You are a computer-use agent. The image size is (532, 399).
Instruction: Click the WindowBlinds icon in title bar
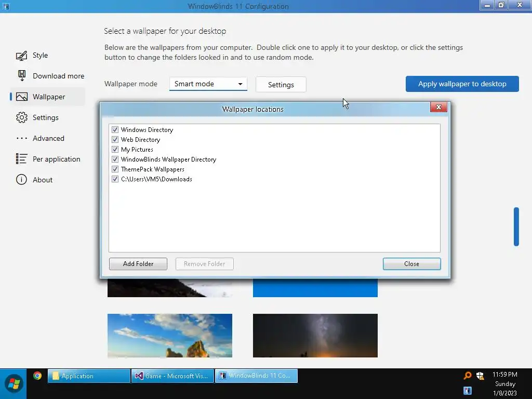6,6
